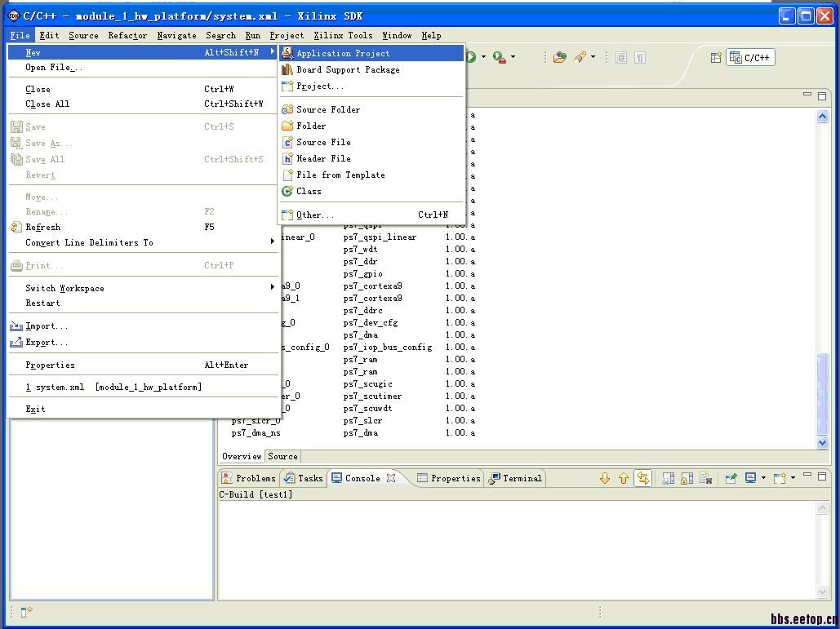Image resolution: width=840 pixels, height=629 pixels.
Task: Open the External Tools run icon
Action: [x=499, y=57]
